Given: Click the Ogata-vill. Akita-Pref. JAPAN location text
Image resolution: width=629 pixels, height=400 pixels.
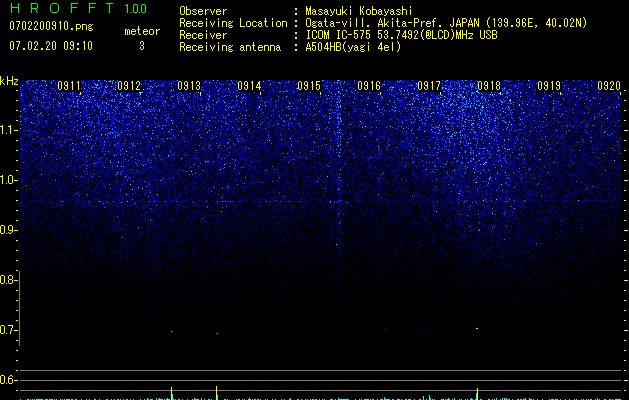Looking at the screenshot, I should [446, 23].
